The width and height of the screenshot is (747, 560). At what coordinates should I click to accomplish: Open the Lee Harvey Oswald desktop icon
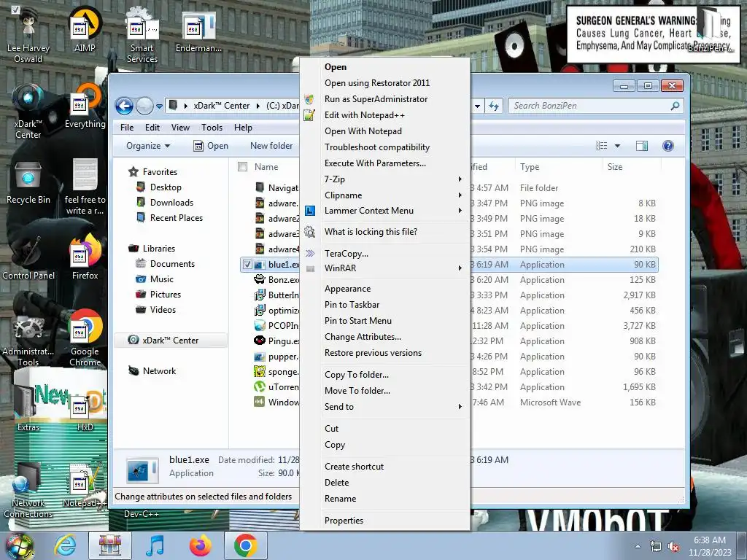[28, 34]
